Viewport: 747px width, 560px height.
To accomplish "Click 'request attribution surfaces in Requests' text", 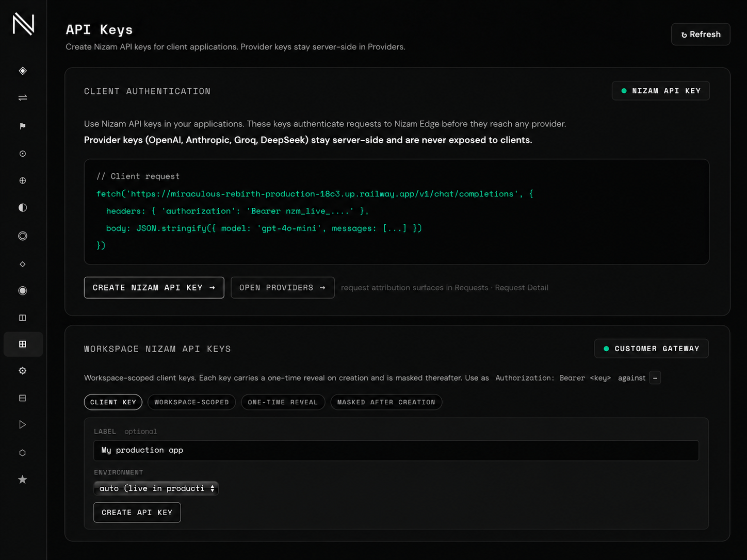I will [414, 288].
